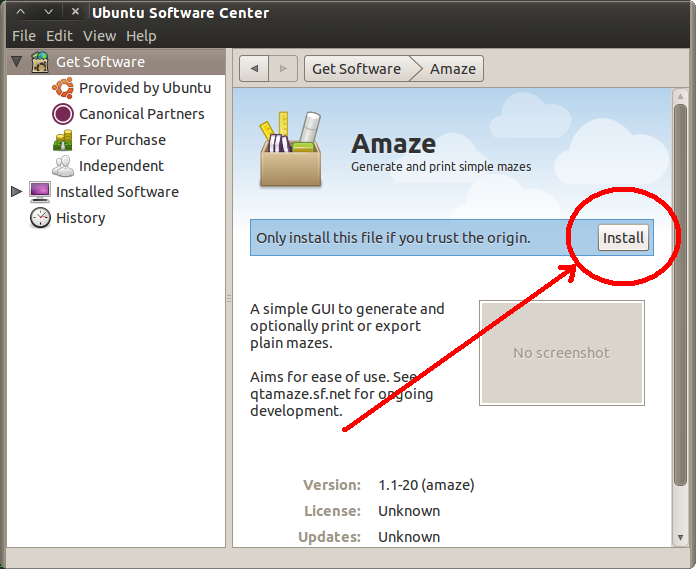Screen dimensions: 696x569
Task: Select the Get Software sidebar header
Action: (116, 62)
